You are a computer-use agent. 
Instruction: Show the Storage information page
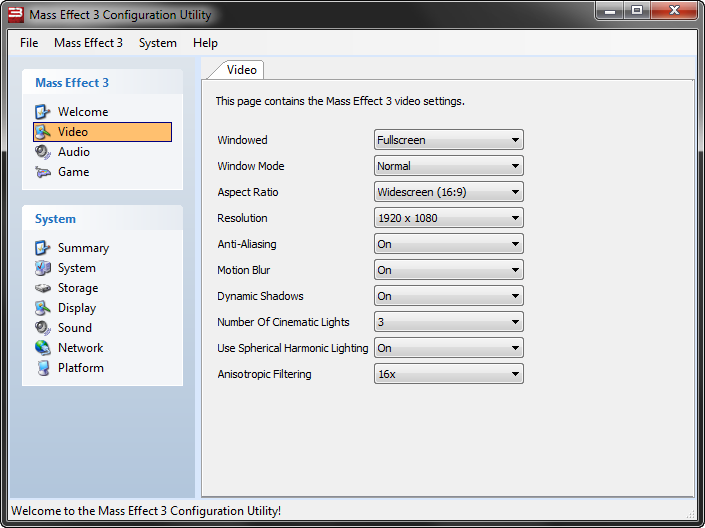[x=78, y=288]
